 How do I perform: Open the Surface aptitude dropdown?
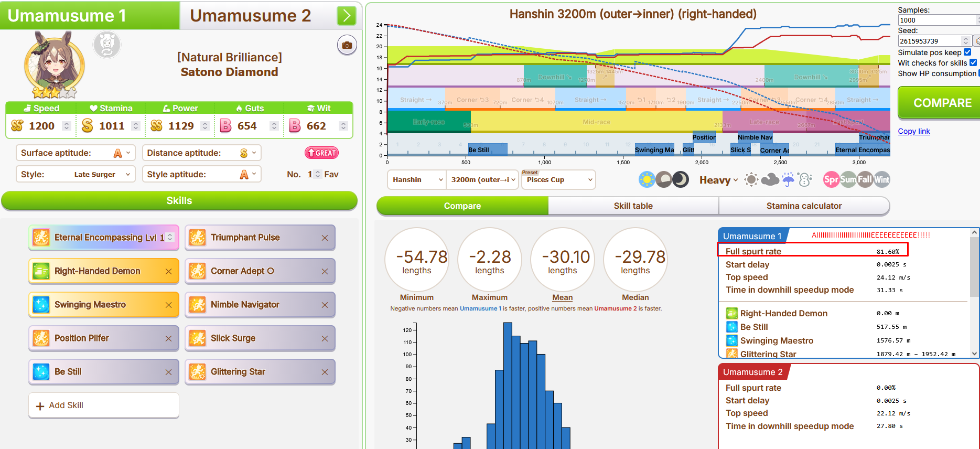(76, 153)
